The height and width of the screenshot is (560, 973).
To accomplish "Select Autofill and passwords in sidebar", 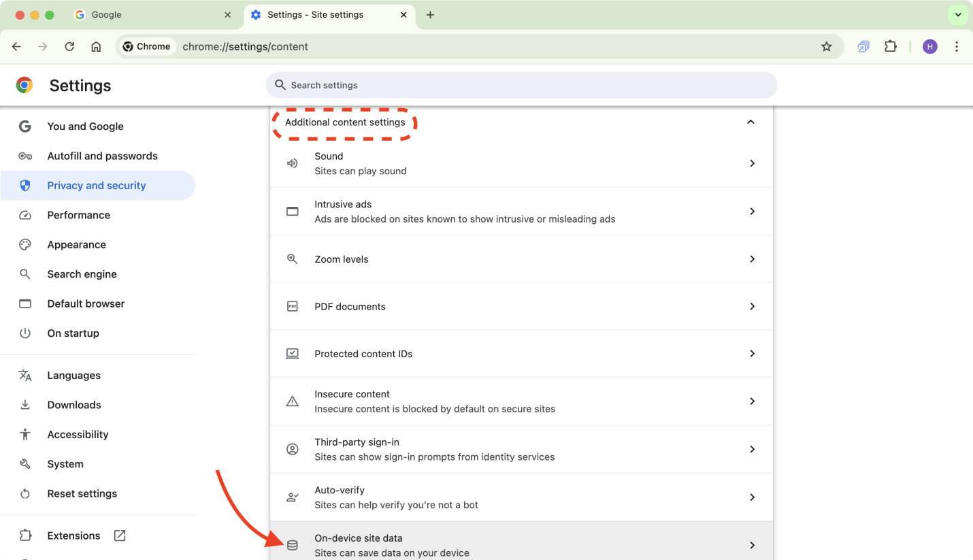I will pyautogui.click(x=102, y=156).
